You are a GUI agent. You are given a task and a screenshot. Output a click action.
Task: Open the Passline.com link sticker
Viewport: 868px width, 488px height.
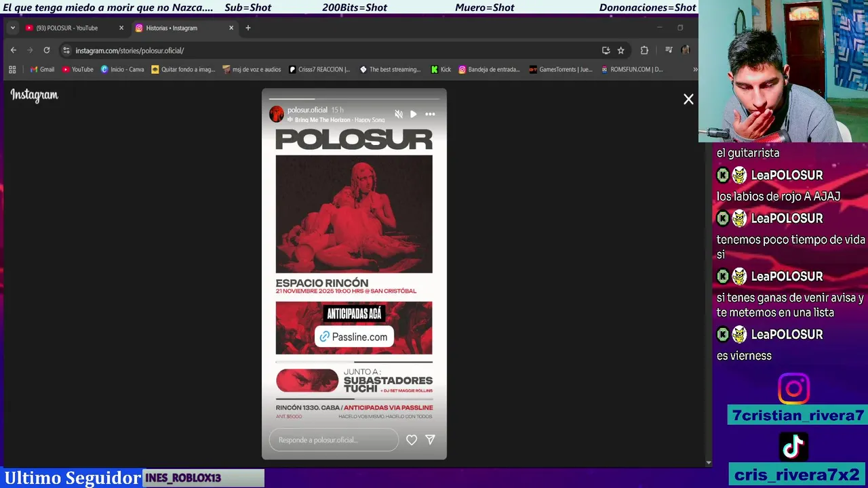click(354, 337)
